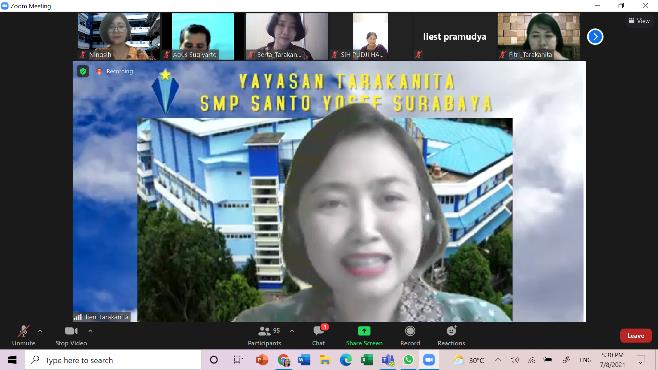Screen dimensions: 658x370
Task: Click the Windows search box
Action: coord(113,360)
